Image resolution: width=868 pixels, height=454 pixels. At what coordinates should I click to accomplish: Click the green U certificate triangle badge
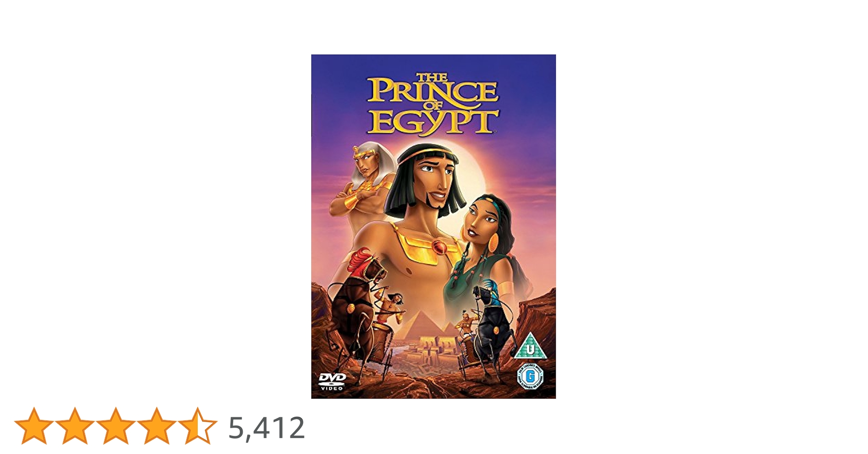pyautogui.click(x=529, y=346)
